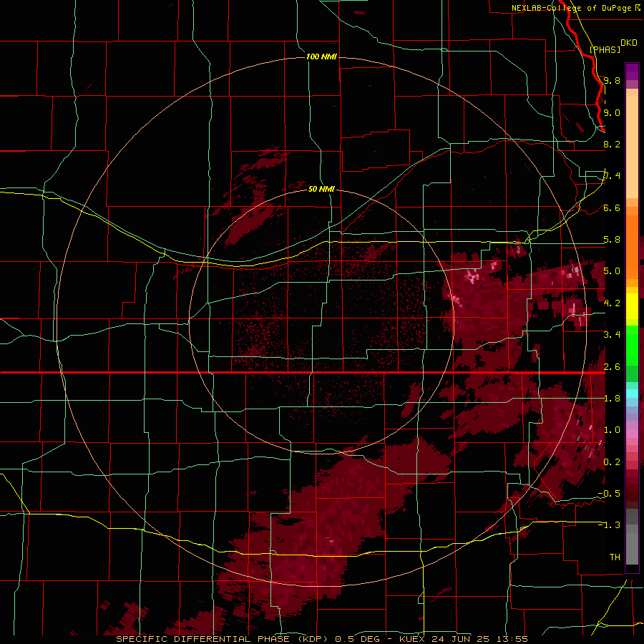Click the 0.5 DEG elevation text in footer

[357, 639]
